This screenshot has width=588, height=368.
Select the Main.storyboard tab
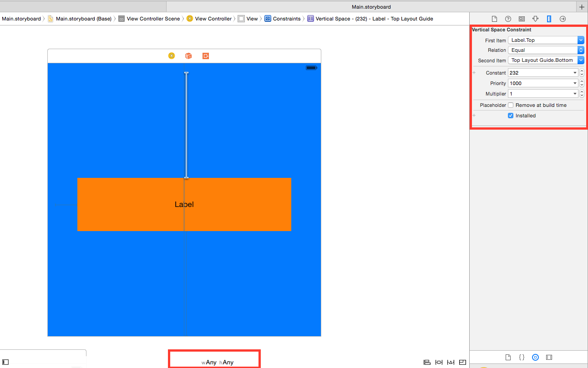coord(371,7)
